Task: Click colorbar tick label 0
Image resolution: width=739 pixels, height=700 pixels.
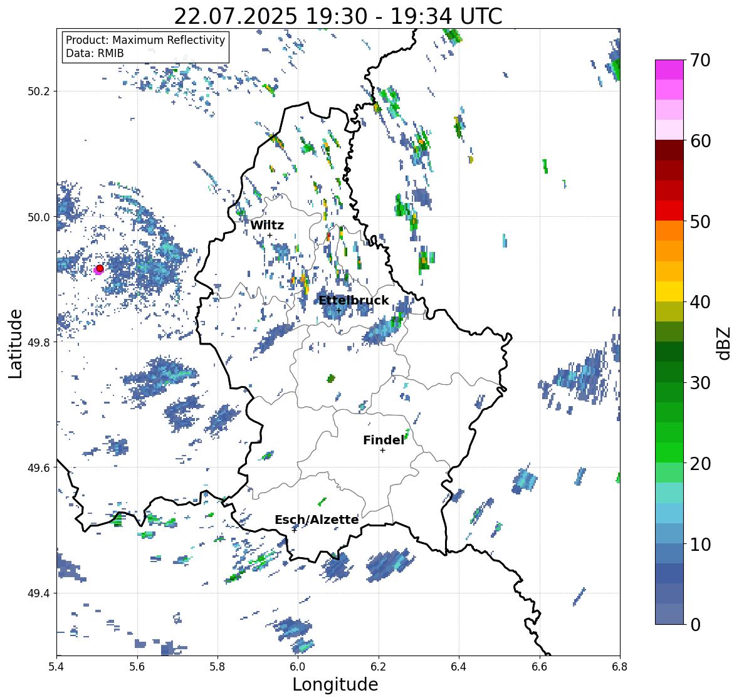Action: 695,625
